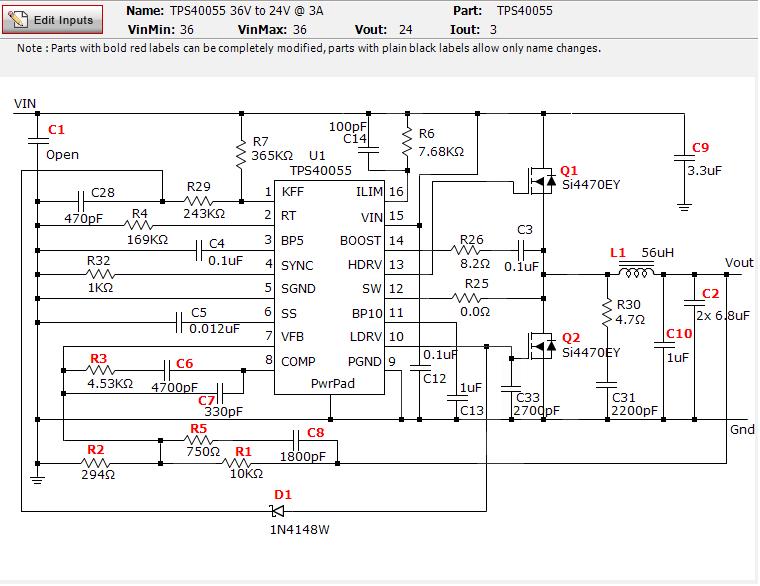Select the red C9 capacitor label
The width and height of the screenshot is (760, 586).
click(700, 148)
